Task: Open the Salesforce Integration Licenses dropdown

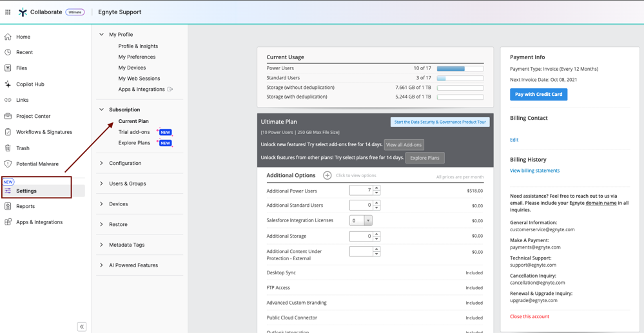Action: click(368, 220)
